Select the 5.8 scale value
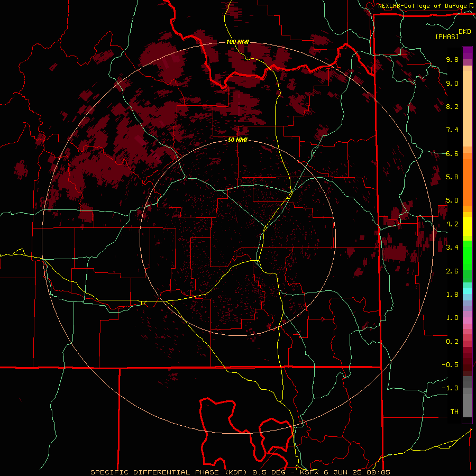This screenshot has height=476, width=476. (452, 177)
